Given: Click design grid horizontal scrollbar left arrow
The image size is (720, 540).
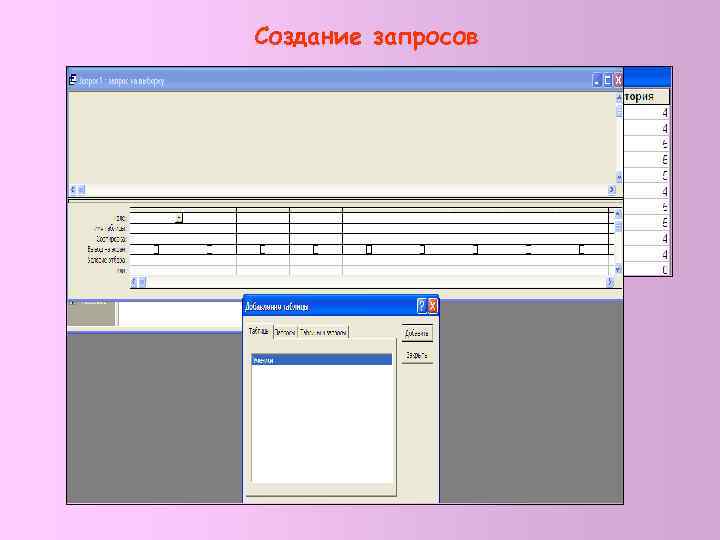Looking at the screenshot, I should [134, 281].
